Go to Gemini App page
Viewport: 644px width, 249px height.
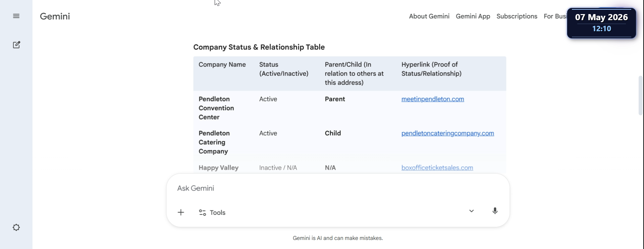click(473, 16)
